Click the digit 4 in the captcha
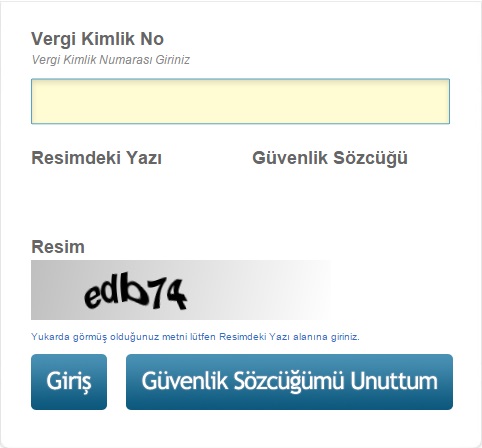The width and height of the screenshot is (482, 448). coord(176,294)
